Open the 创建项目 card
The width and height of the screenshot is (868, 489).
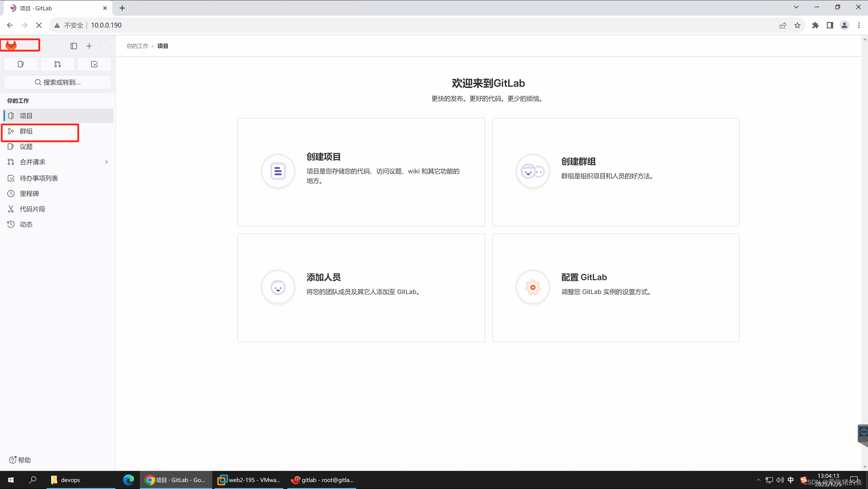pos(361,172)
